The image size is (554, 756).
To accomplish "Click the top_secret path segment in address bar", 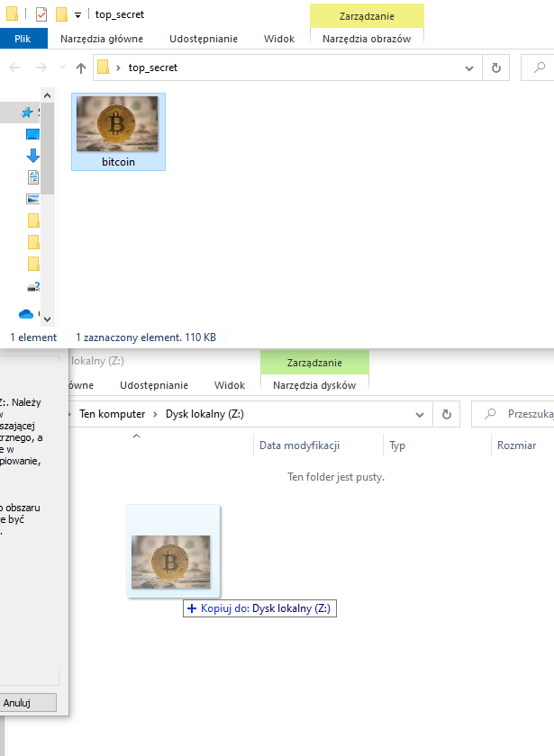I will pyautogui.click(x=153, y=67).
